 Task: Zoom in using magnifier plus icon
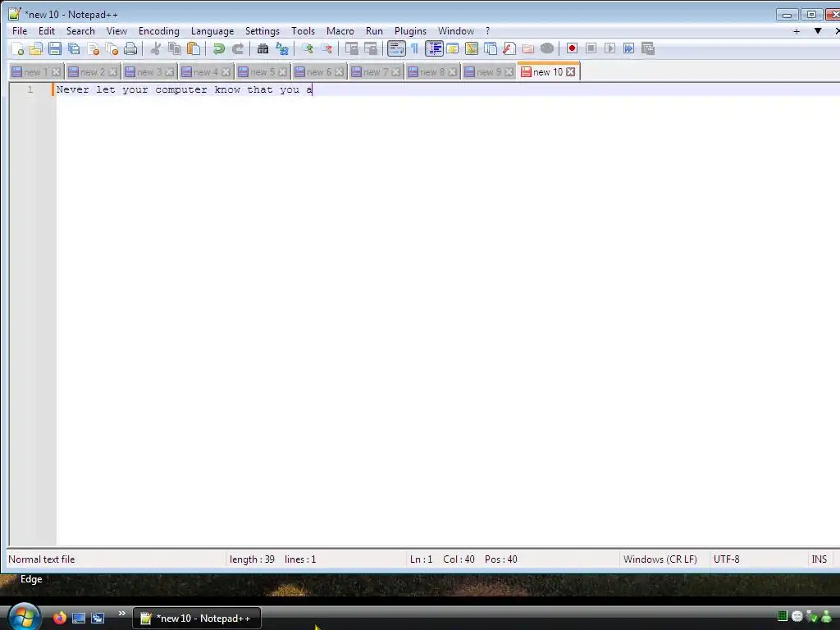click(x=307, y=48)
